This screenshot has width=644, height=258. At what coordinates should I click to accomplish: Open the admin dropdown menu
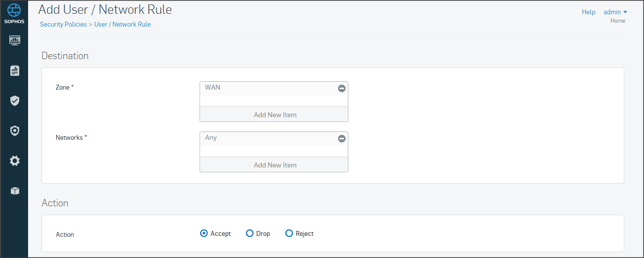pyautogui.click(x=615, y=12)
